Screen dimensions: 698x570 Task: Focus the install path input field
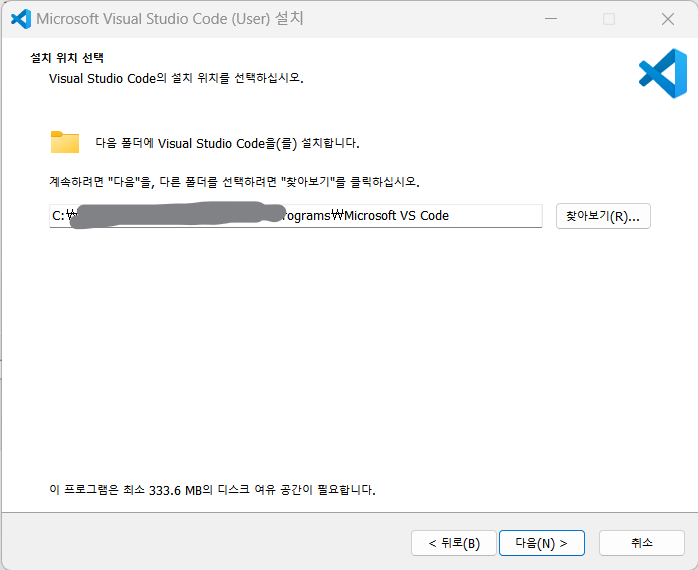pos(296,216)
